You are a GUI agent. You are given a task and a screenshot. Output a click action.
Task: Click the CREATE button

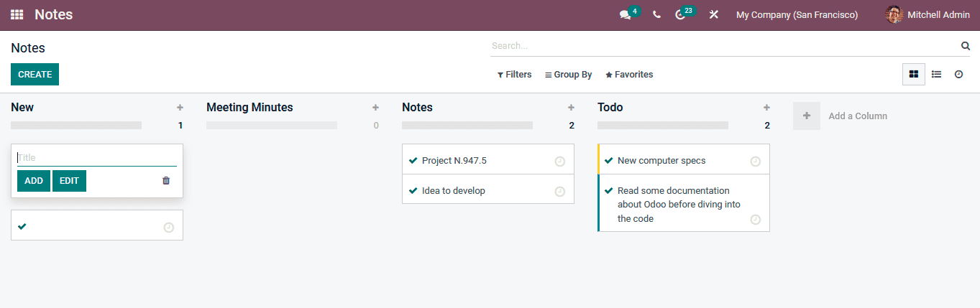(35, 75)
